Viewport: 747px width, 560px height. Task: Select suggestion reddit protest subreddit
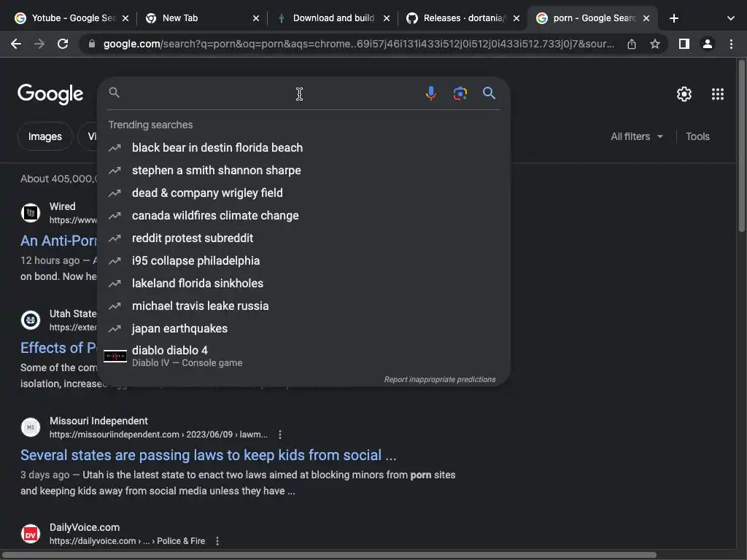coord(303,238)
